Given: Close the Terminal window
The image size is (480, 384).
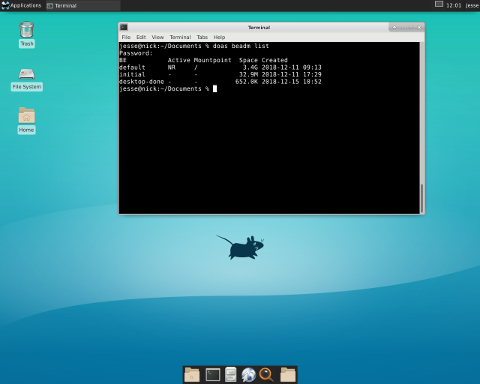Looking at the screenshot, I should [420, 27].
